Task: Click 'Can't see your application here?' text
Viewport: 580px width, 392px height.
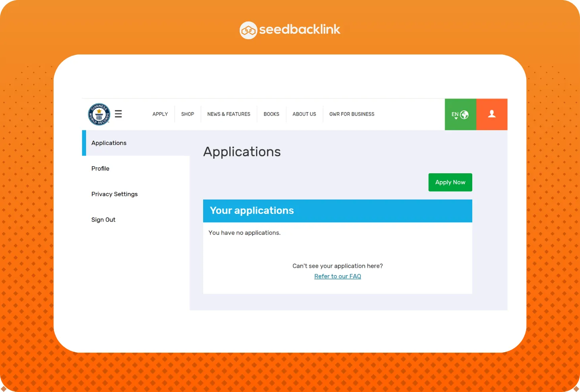Action: pyautogui.click(x=338, y=266)
